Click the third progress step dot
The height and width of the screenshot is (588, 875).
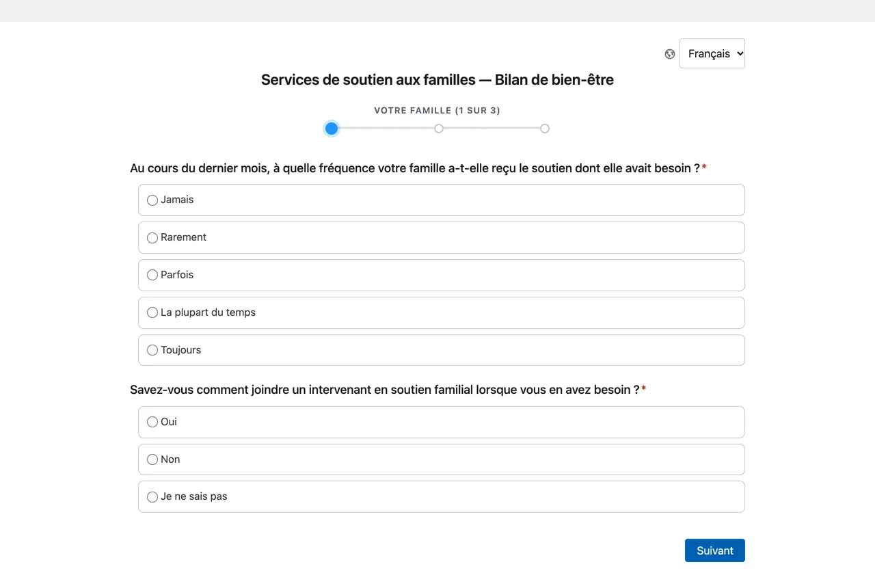pos(545,129)
